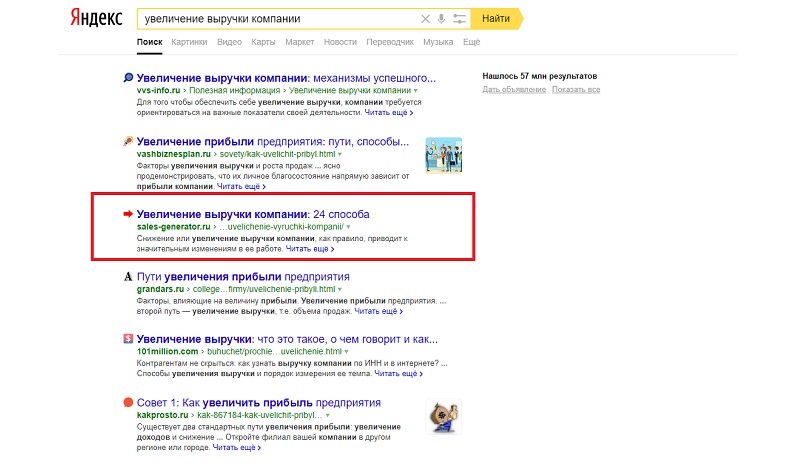Open result 'Увеличение прибыли предприятия: пути, способы'

pyautogui.click(x=272, y=141)
